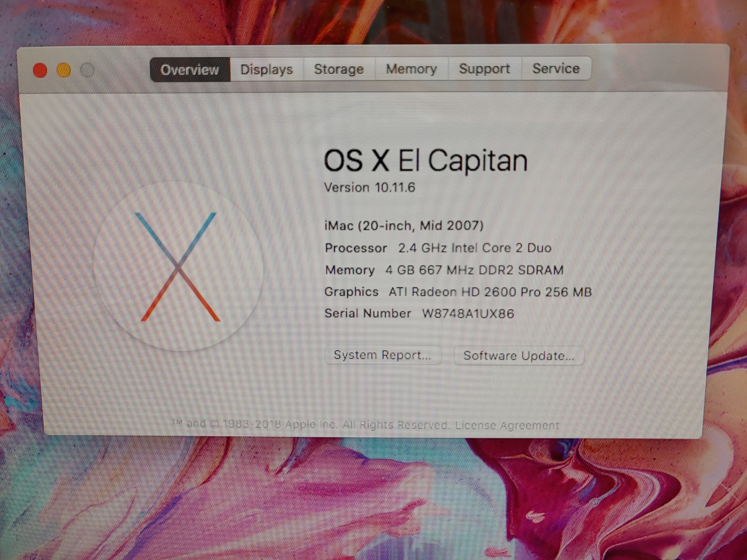This screenshot has width=747, height=560.
Task: Open the Displays tab
Action: tap(267, 69)
